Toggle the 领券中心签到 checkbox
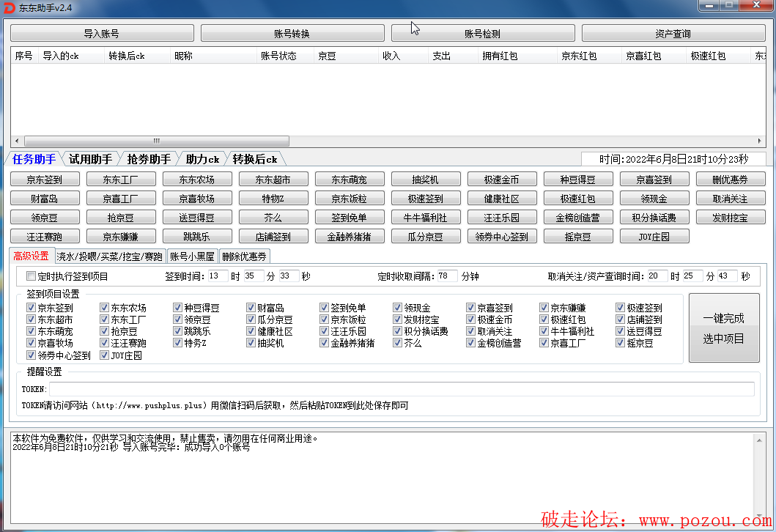 (32, 355)
